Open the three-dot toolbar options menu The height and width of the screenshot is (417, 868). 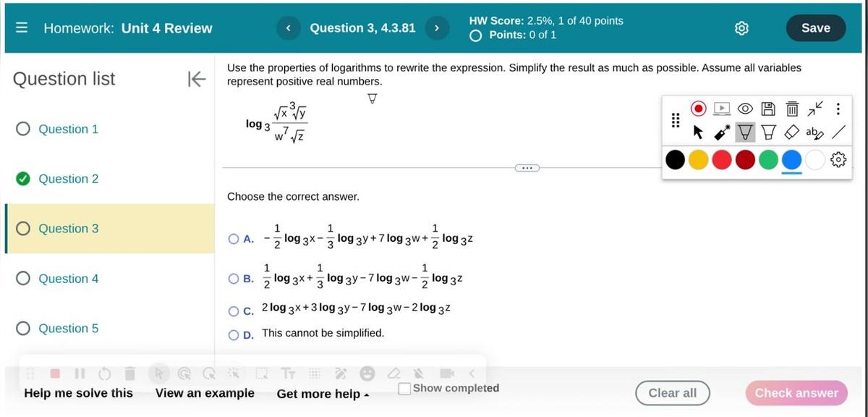tap(837, 108)
